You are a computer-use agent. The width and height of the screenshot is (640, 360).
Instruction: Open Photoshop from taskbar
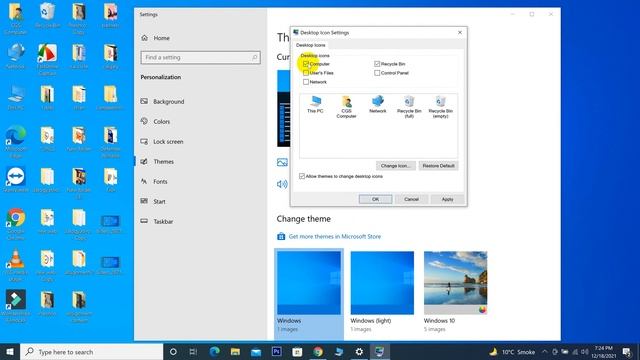coord(277,351)
